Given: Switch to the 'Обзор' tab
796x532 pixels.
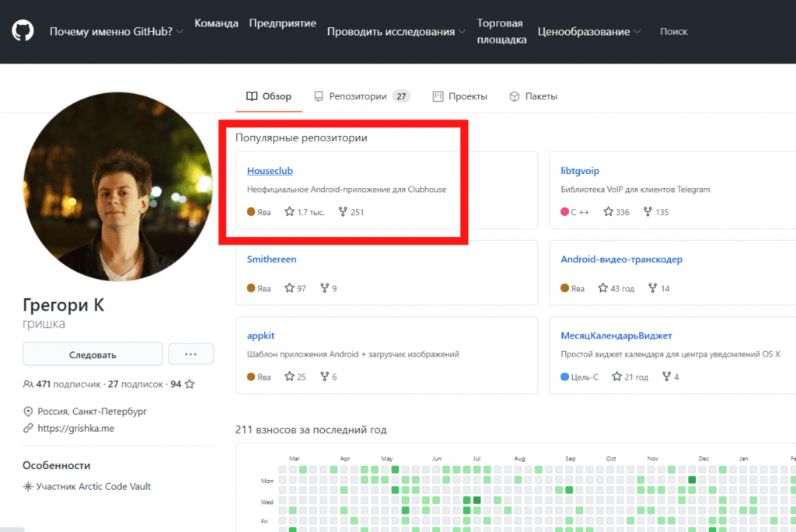Looking at the screenshot, I should point(269,96).
